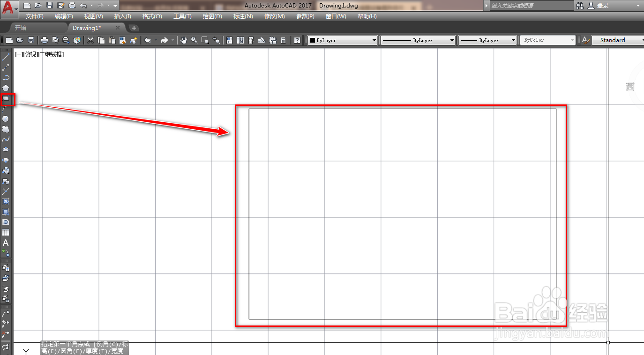Activate the Pan hand tool

pos(184,40)
